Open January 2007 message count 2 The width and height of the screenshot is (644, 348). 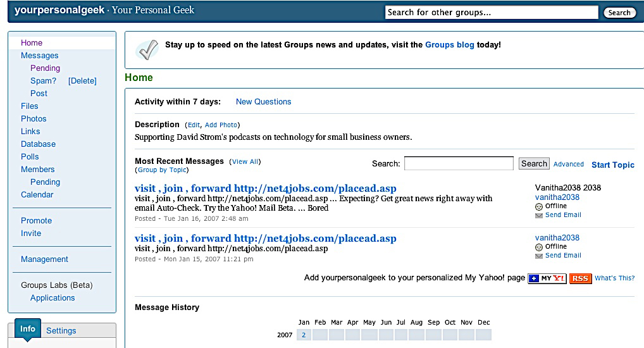[304, 335]
